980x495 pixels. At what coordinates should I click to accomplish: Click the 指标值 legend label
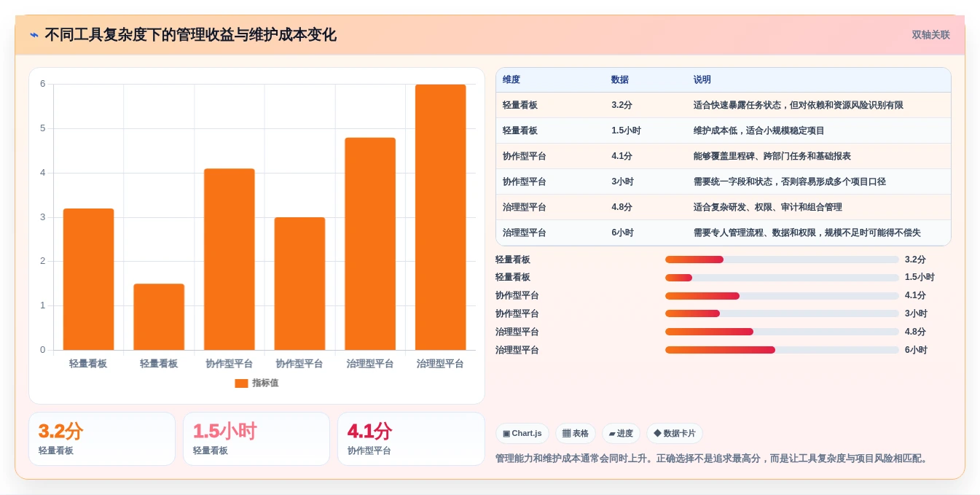(x=265, y=383)
